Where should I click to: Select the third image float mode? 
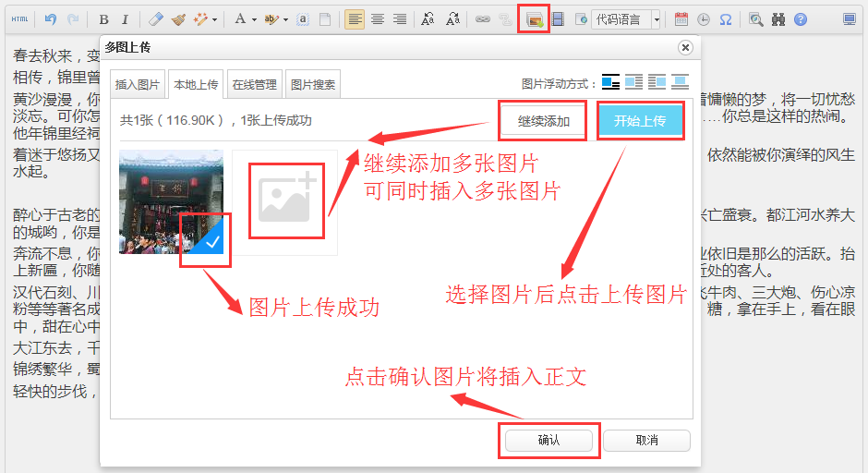tap(657, 82)
